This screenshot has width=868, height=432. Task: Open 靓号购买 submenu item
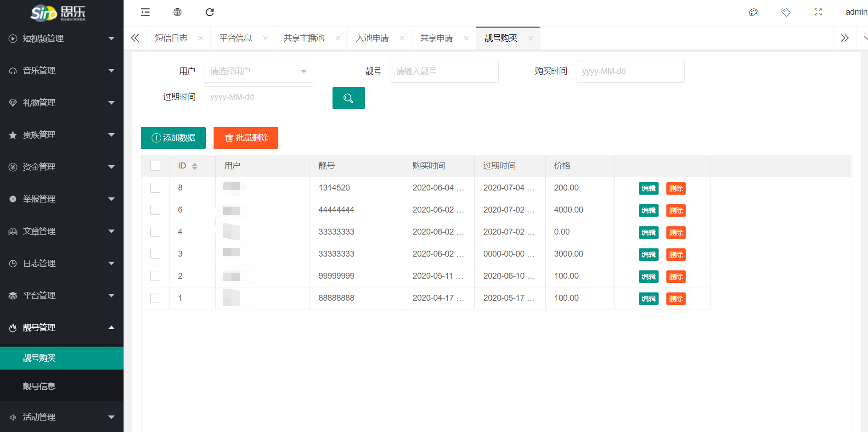62,358
